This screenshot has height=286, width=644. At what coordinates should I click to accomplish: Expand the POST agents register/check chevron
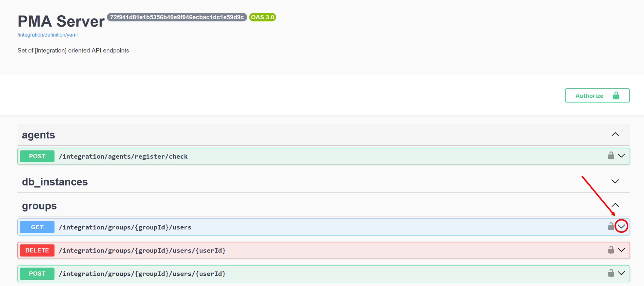coord(621,156)
